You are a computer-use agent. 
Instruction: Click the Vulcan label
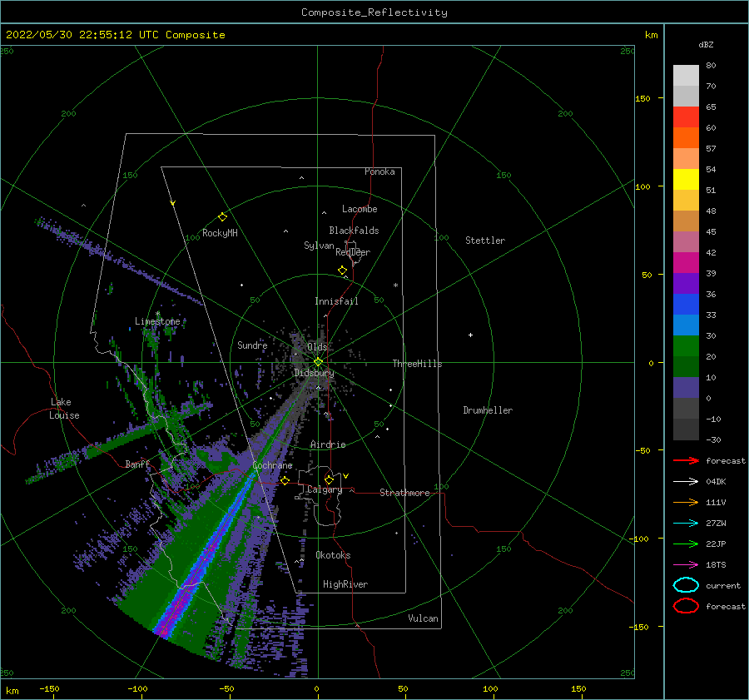click(x=424, y=618)
